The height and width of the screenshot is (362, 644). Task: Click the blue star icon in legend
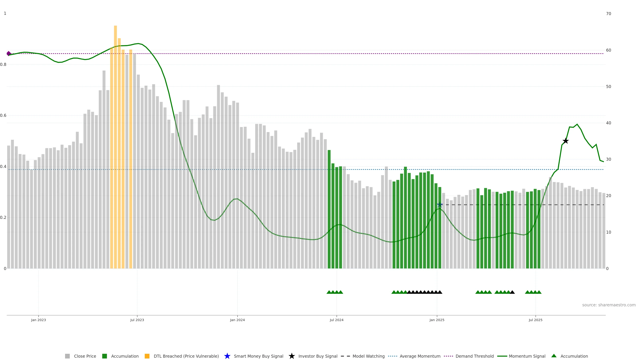coord(227,356)
